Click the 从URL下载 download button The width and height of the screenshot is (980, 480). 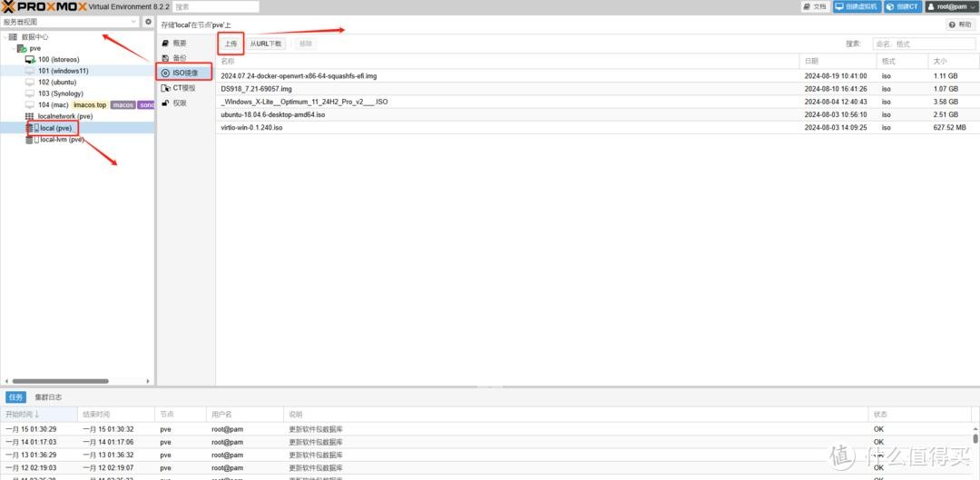[x=266, y=44]
